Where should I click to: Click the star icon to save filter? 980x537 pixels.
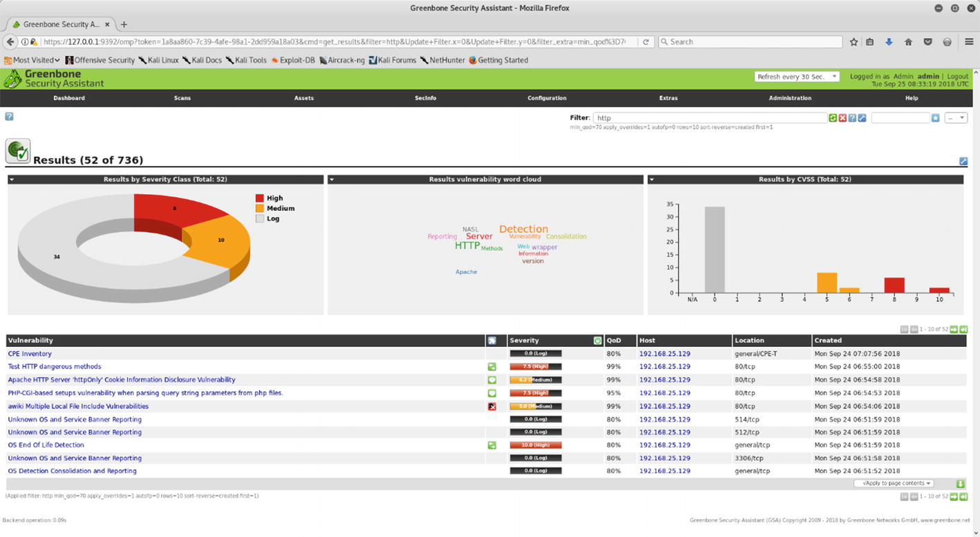click(x=935, y=118)
